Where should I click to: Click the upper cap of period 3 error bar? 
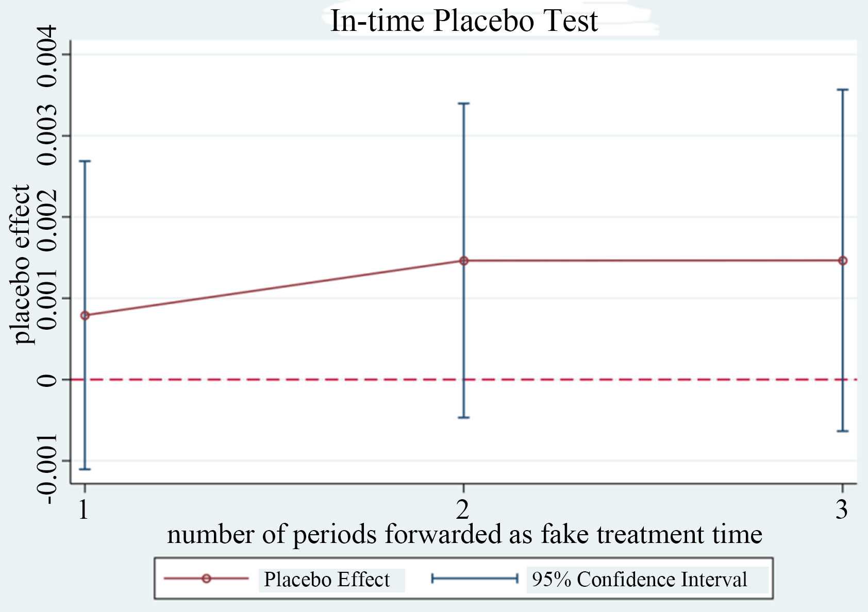pos(843,90)
